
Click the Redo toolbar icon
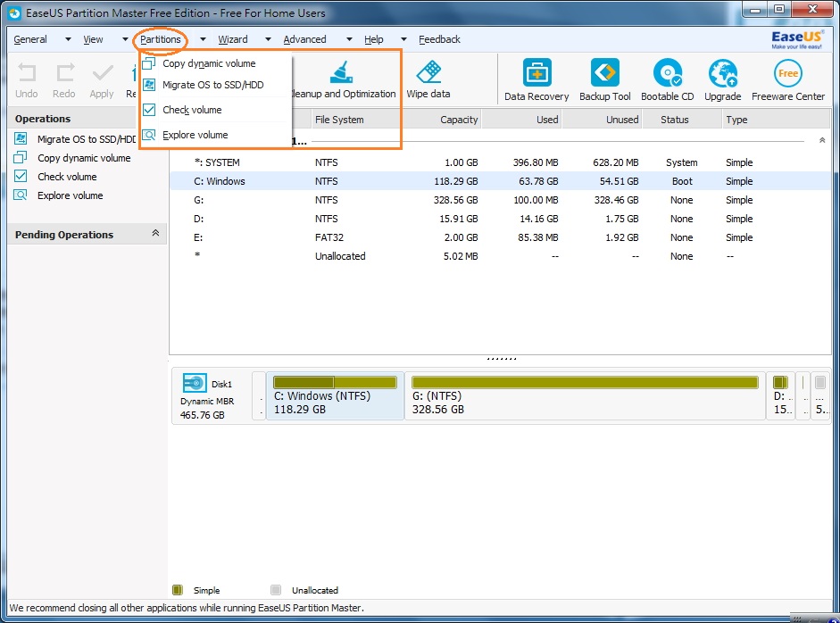[x=64, y=72]
